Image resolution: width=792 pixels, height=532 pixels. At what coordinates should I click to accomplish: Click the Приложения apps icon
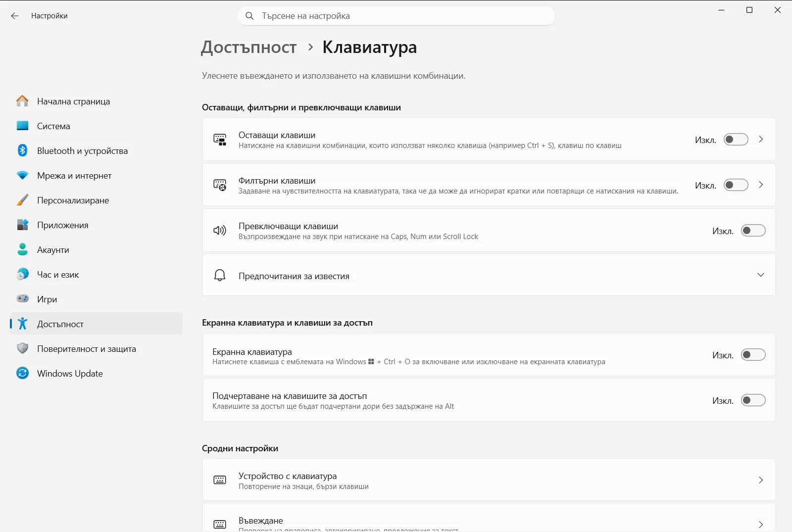tap(22, 225)
